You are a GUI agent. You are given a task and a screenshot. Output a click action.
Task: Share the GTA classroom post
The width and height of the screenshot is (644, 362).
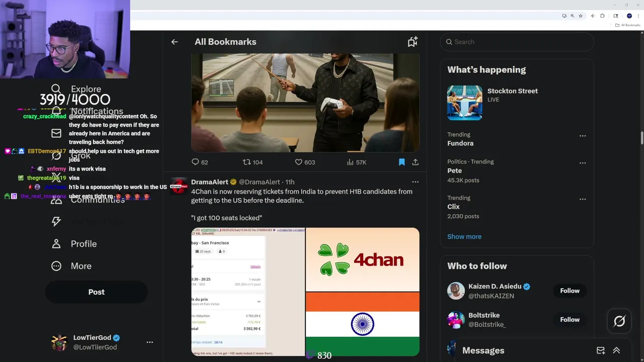pyautogui.click(x=415, y=162)
